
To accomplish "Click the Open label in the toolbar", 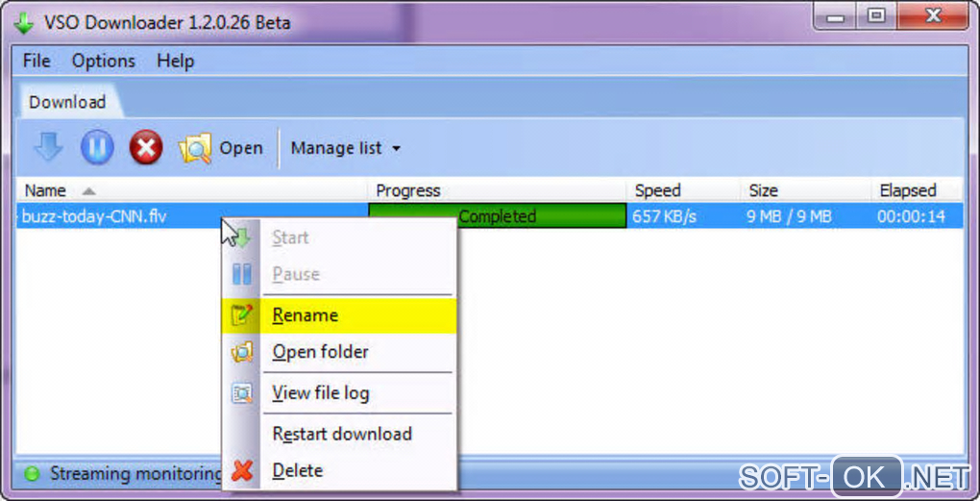I will (240, 148).
